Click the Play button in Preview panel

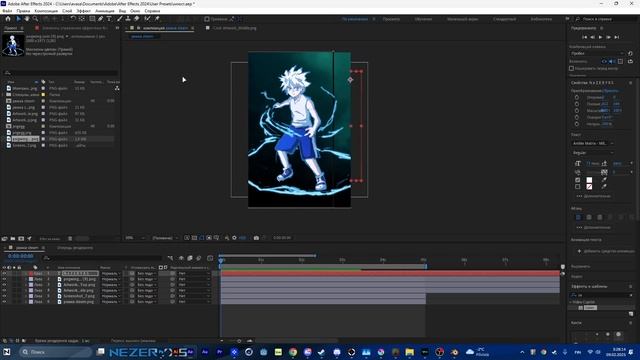point(600,37)
